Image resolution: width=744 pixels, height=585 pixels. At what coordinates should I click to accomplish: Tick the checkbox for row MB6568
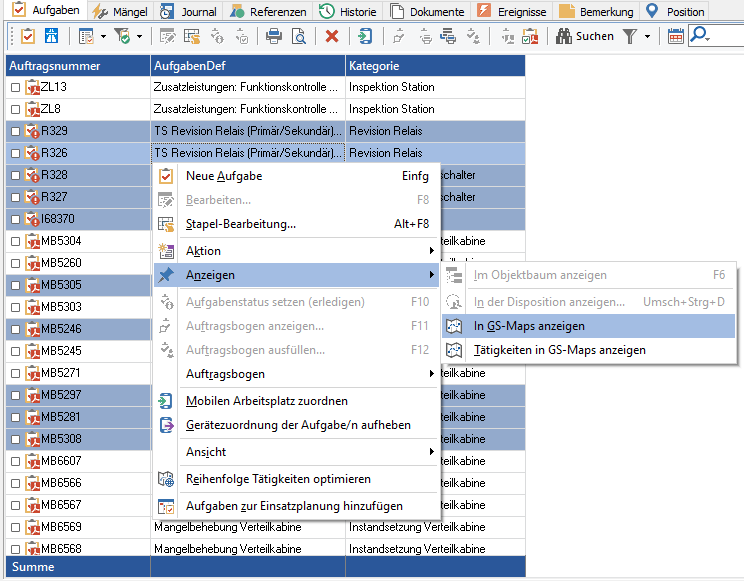[15, 549]
